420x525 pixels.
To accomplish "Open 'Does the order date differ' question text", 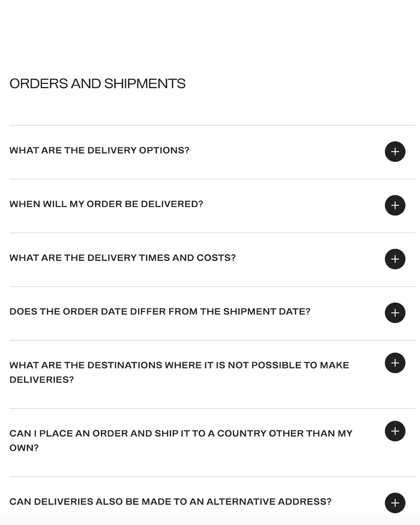I will point(160,311).
